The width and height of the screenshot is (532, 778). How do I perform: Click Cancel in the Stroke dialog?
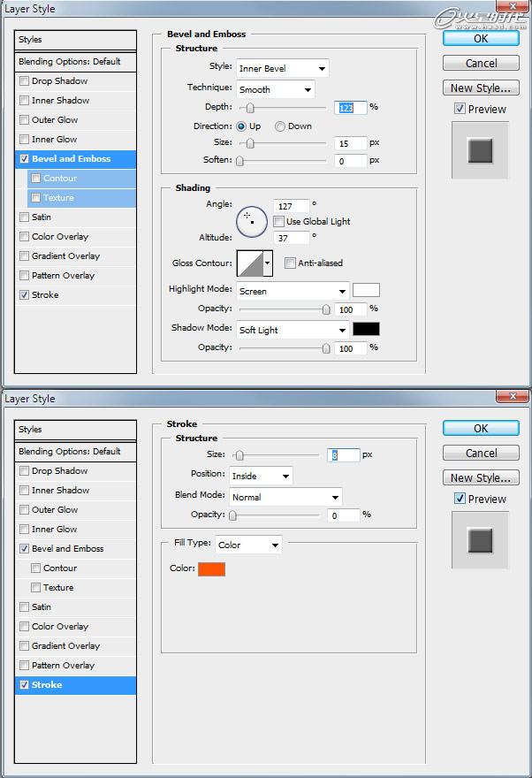481,453
